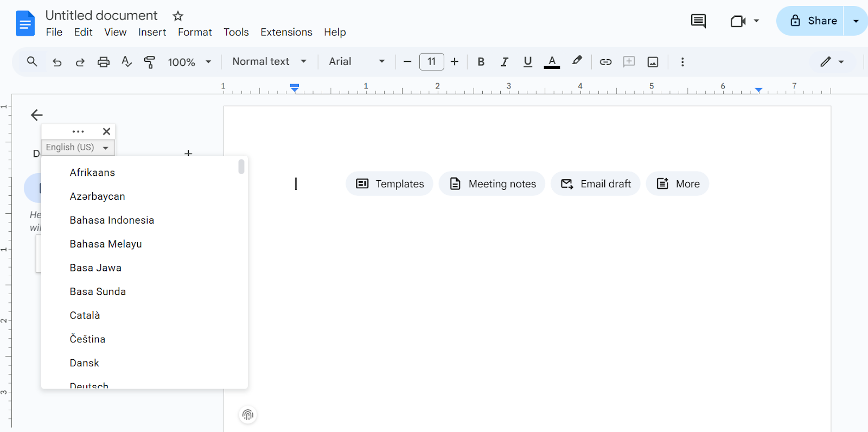This screenshot has width=868, height=432.
Task: Open the text color picker
Action: tap(552, 62)
